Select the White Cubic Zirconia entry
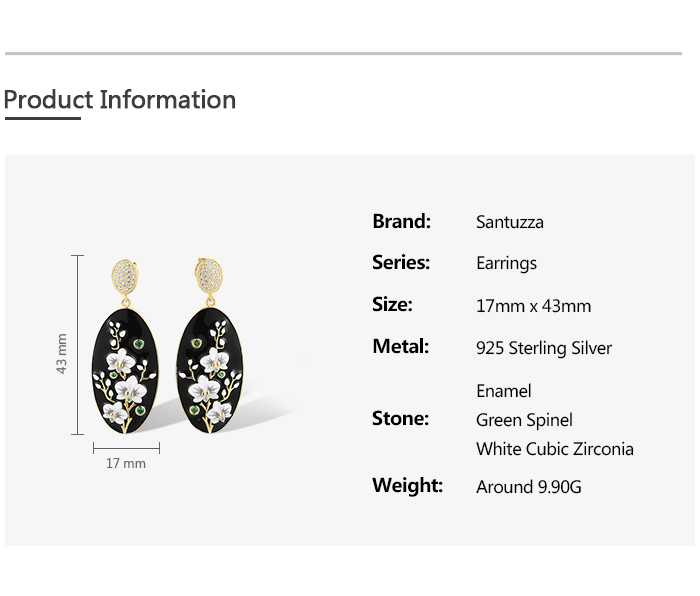The height and width of the screenshot is (596, 700). [555, 449]
